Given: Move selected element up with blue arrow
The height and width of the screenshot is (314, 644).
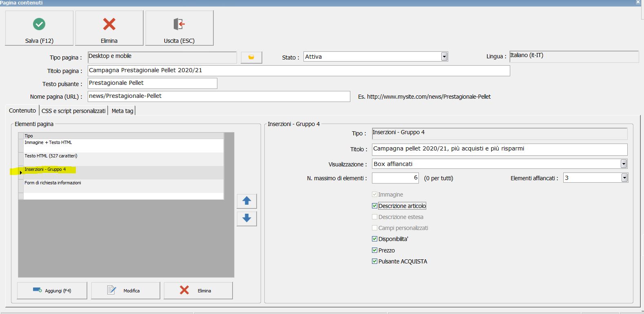Looking at the screenshot, I should [247, 201].
